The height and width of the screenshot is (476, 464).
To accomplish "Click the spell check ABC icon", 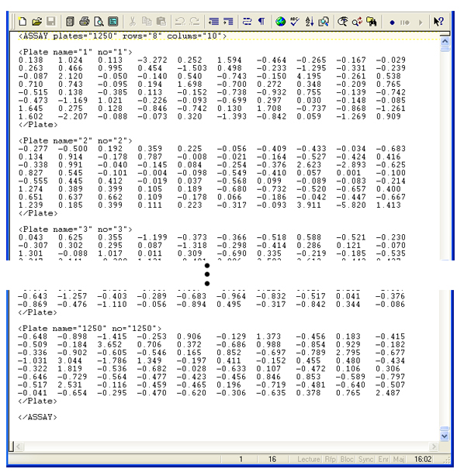I will [x=294, y=22].
